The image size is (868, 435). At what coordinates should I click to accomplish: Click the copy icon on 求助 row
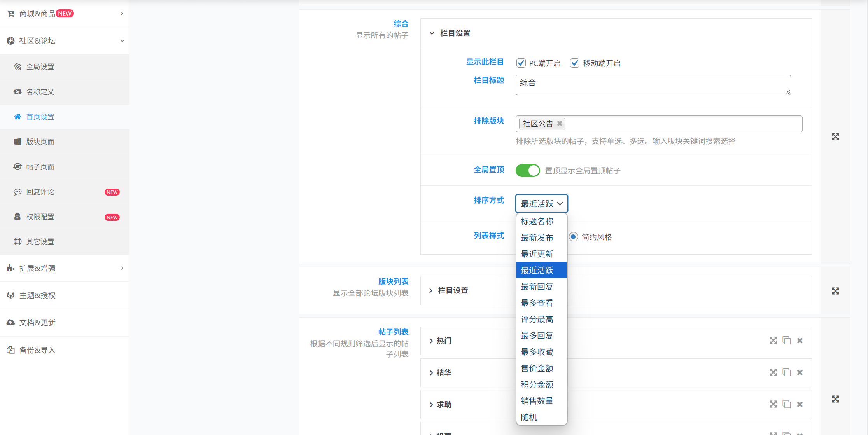[787, 404]
